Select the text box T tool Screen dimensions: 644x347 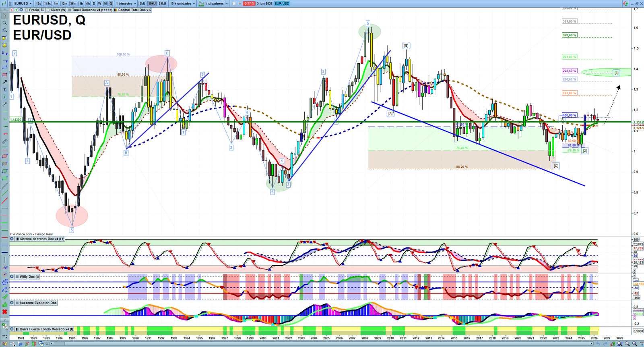pyautogui.click(x=4, y=89)
